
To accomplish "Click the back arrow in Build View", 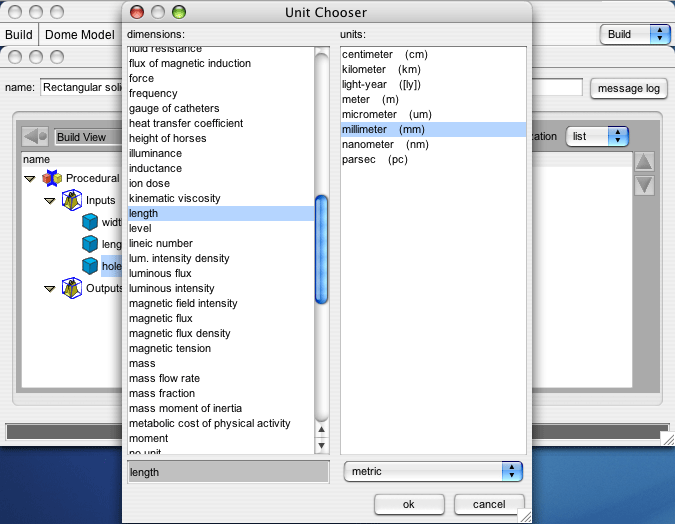I will (x=35, y=137).
